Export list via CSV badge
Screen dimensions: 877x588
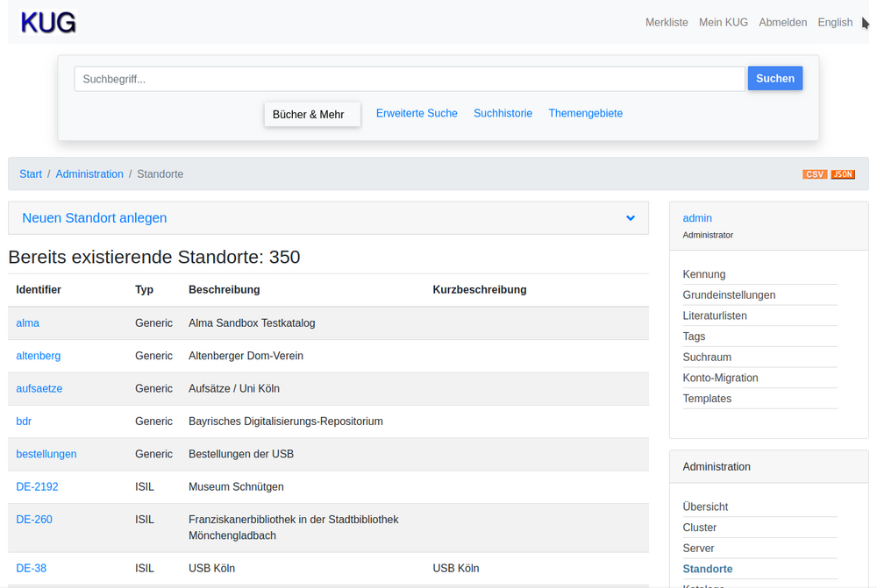click(814, 174)
